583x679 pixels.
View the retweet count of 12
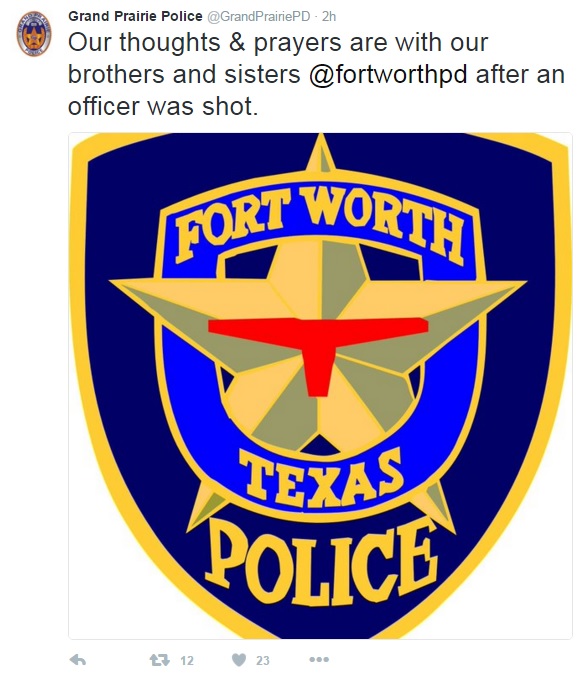point(187,660)
